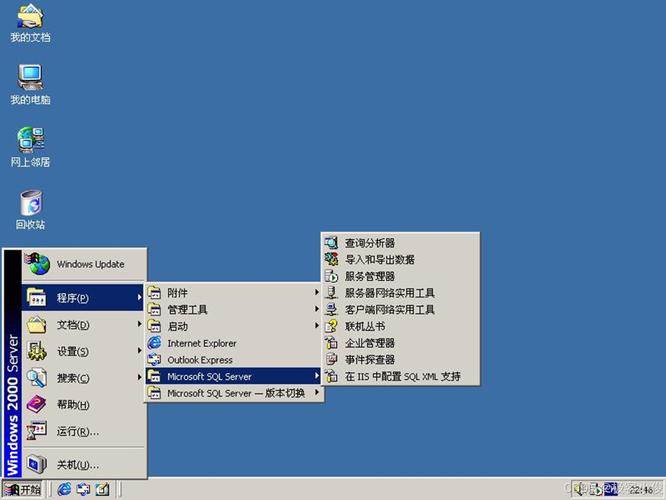Click the 搜索(C) magnifier icon
The width and height of the screenshot is (666, 500).
pos(37,378)
